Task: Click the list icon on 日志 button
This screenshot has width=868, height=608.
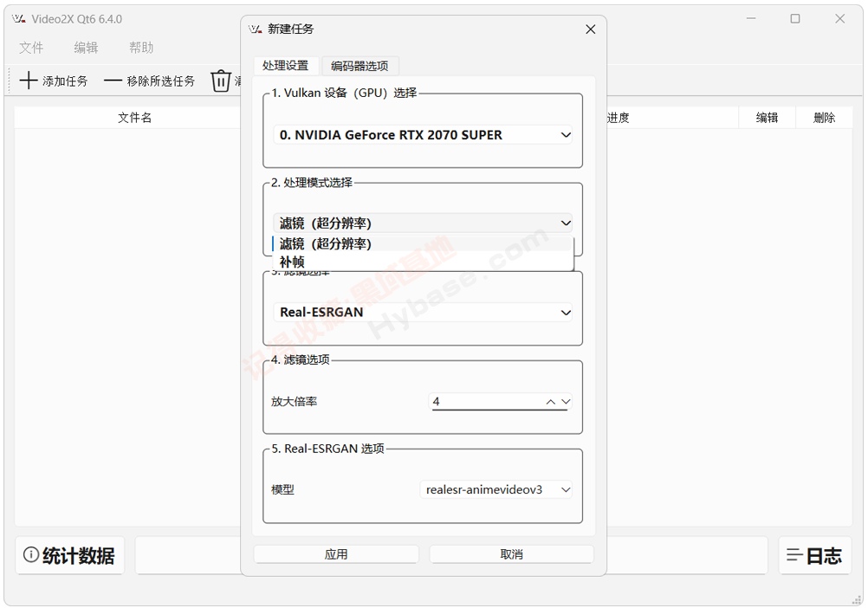Action: 794,555
